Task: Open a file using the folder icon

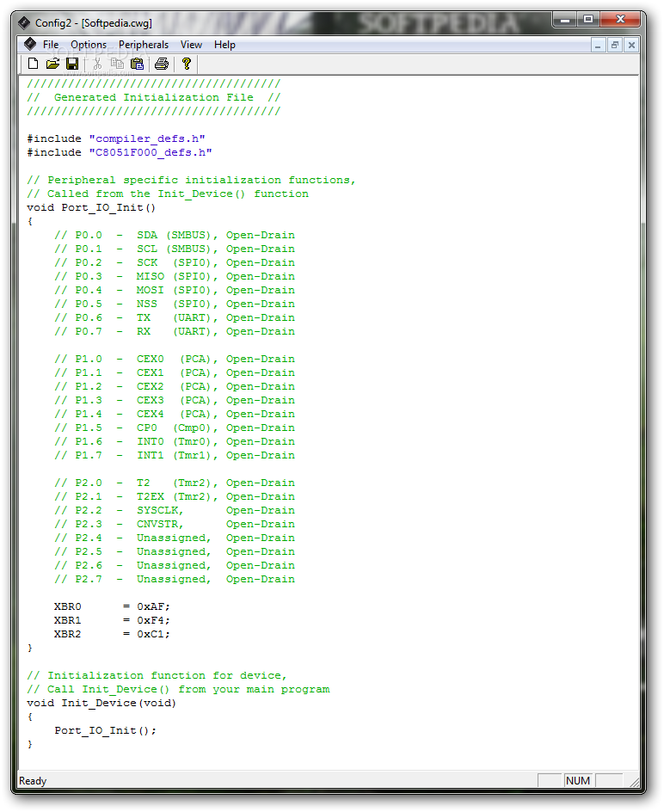Action: [x=52, y=64]
